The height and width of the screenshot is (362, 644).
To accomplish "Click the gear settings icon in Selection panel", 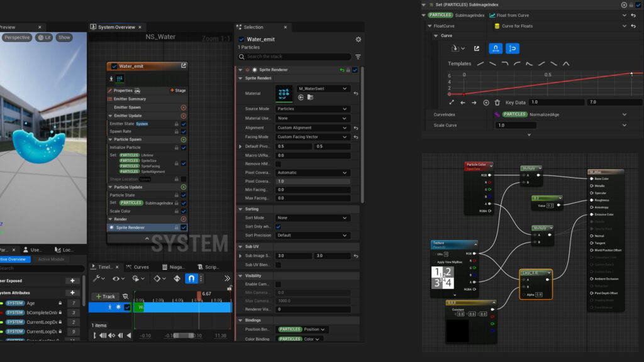I will point(358,39).
